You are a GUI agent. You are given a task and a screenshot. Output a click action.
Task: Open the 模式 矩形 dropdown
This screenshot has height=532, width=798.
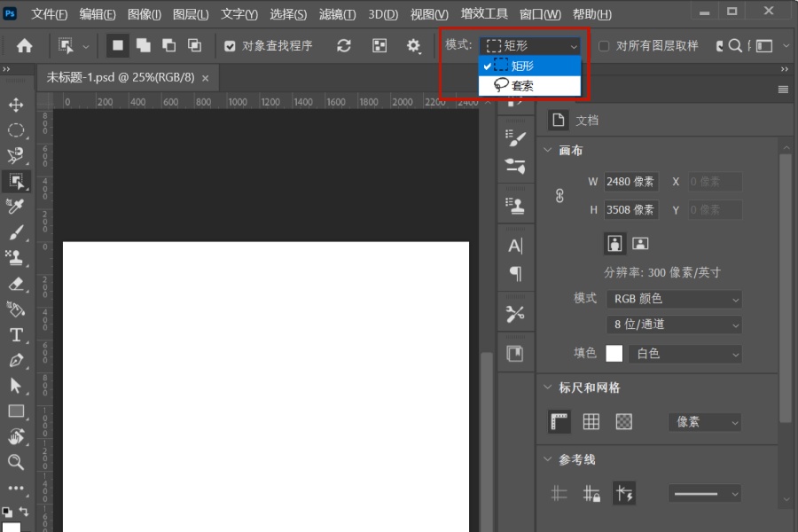[x=530, y=46]
